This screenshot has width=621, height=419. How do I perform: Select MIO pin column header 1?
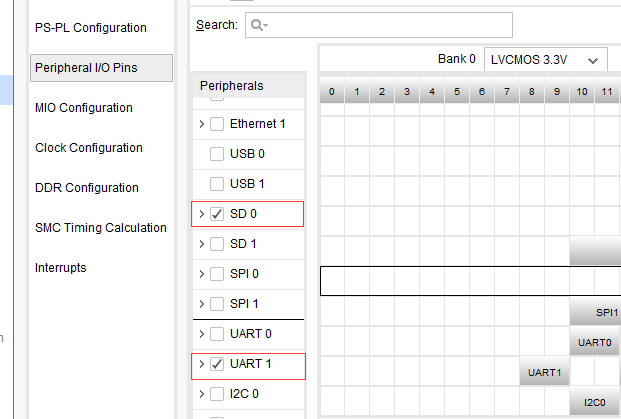(357, 91)
